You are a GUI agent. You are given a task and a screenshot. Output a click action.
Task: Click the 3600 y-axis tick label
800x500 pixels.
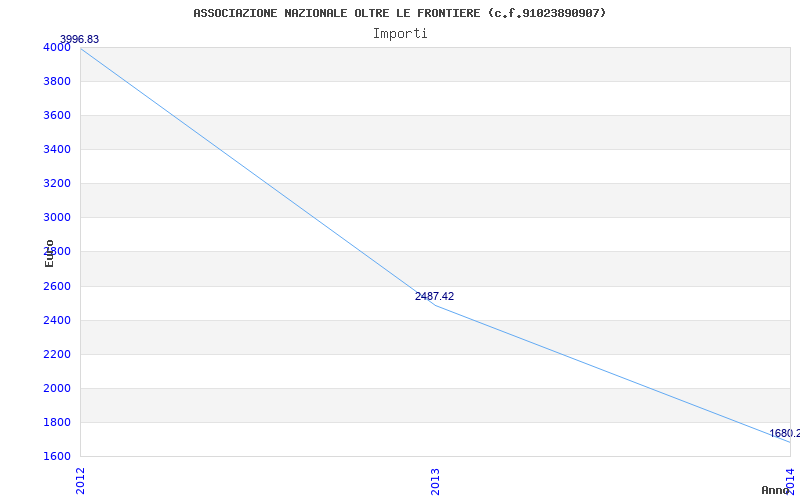tap(57, 115)
